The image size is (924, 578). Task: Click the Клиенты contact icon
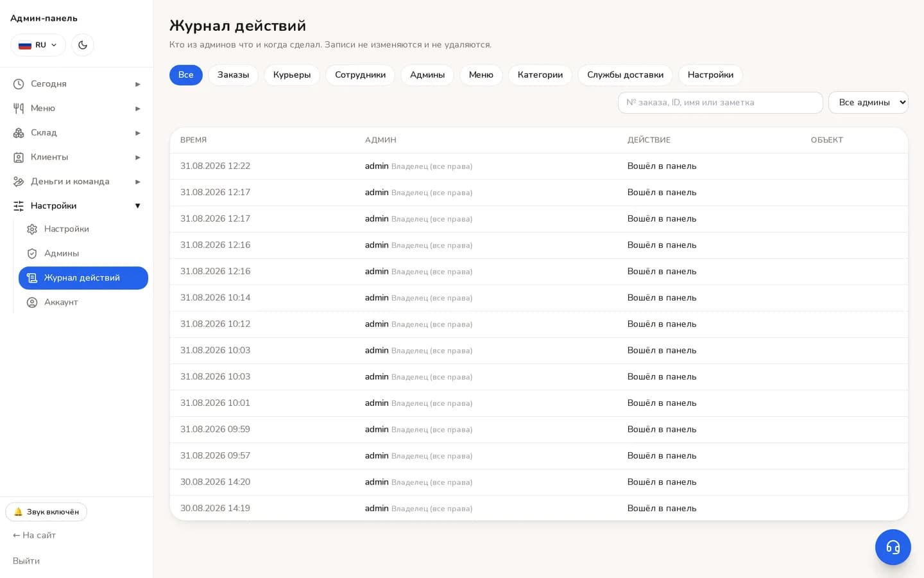point(19,157)
